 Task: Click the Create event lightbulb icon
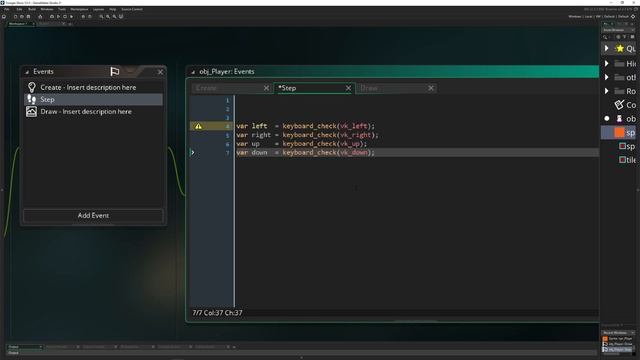(x=31, y=87)
